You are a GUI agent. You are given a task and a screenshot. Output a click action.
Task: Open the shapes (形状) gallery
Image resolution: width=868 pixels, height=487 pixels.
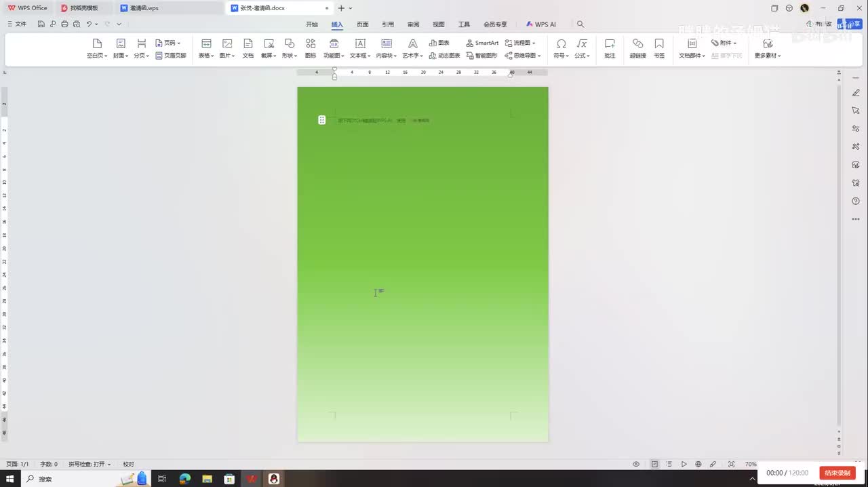(290, 49)
